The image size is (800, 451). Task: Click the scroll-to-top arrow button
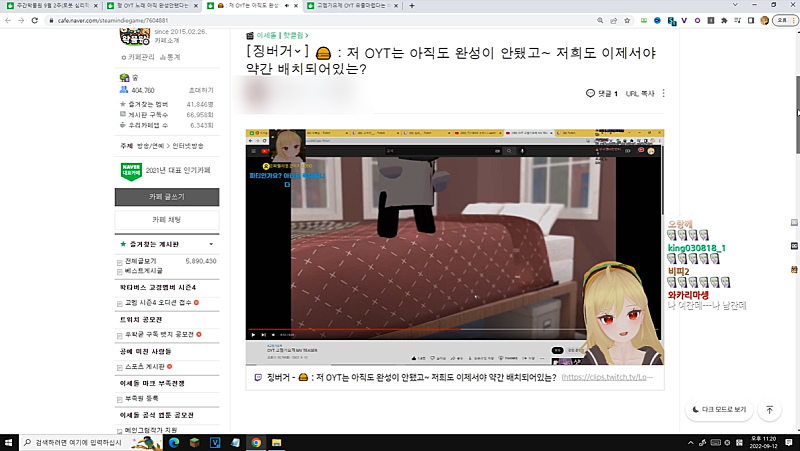(x=769, y=410)
